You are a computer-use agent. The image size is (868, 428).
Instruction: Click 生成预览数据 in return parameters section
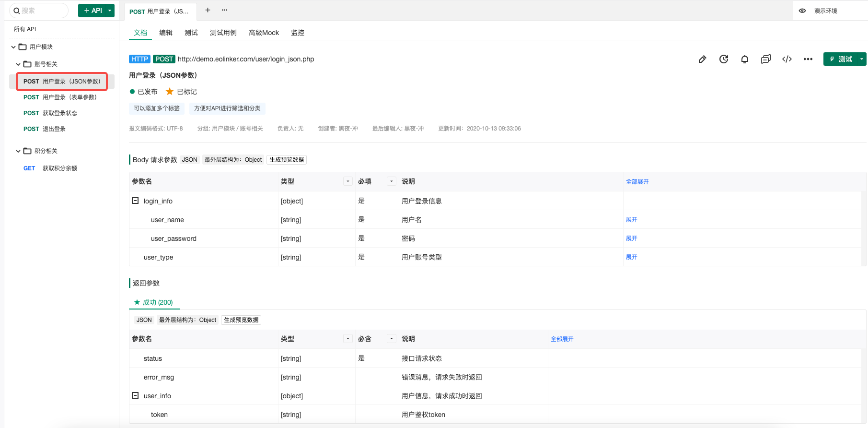(x=241, y=320)
